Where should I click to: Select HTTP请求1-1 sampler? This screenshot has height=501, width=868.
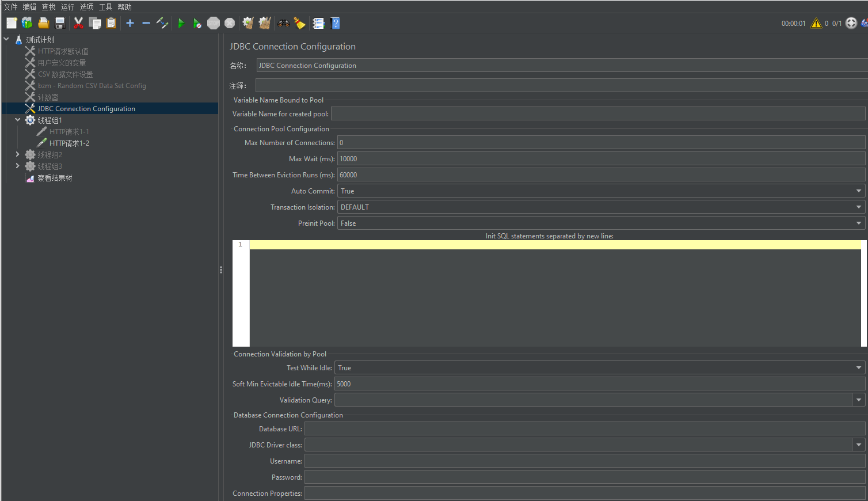tap(69, 132)
